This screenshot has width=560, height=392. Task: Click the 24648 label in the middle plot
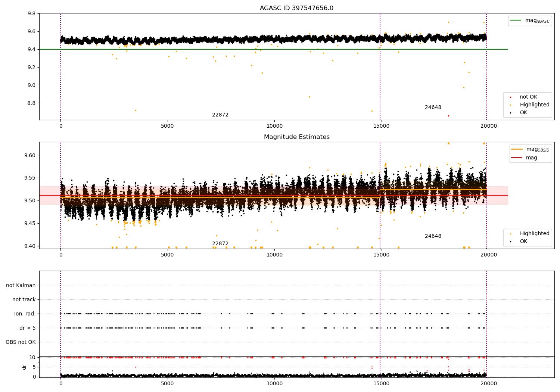[x=433, y=236]
